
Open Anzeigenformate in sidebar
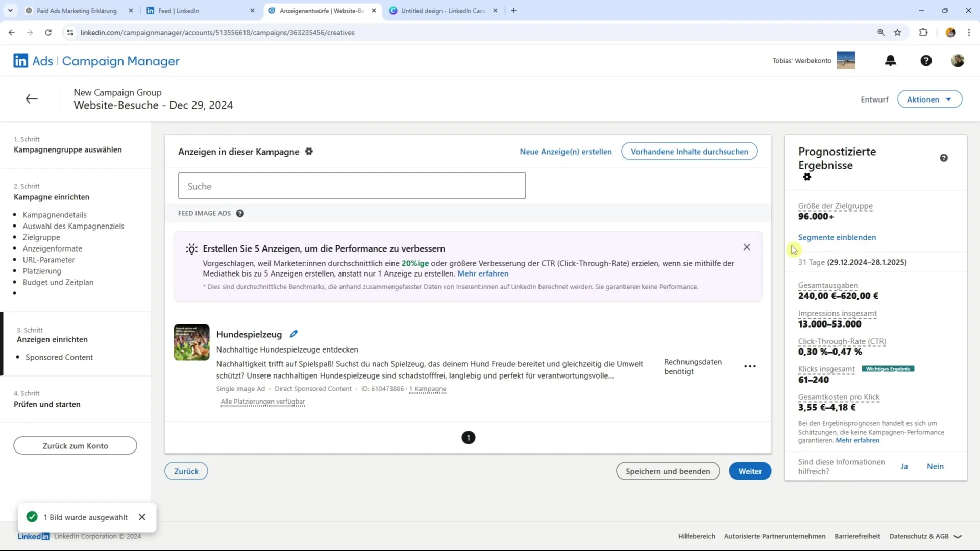(52, 248)
